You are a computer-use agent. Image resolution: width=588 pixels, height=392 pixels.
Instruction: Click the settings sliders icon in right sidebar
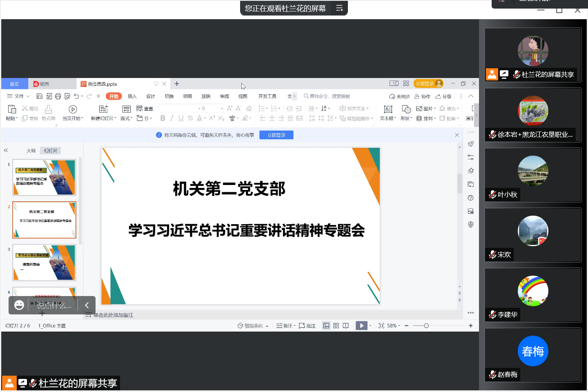pos(471,157)
